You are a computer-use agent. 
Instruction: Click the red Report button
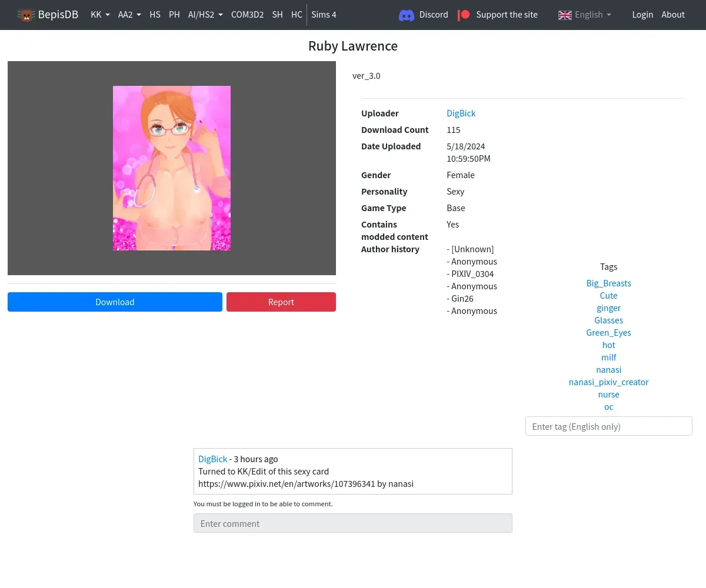281,302
